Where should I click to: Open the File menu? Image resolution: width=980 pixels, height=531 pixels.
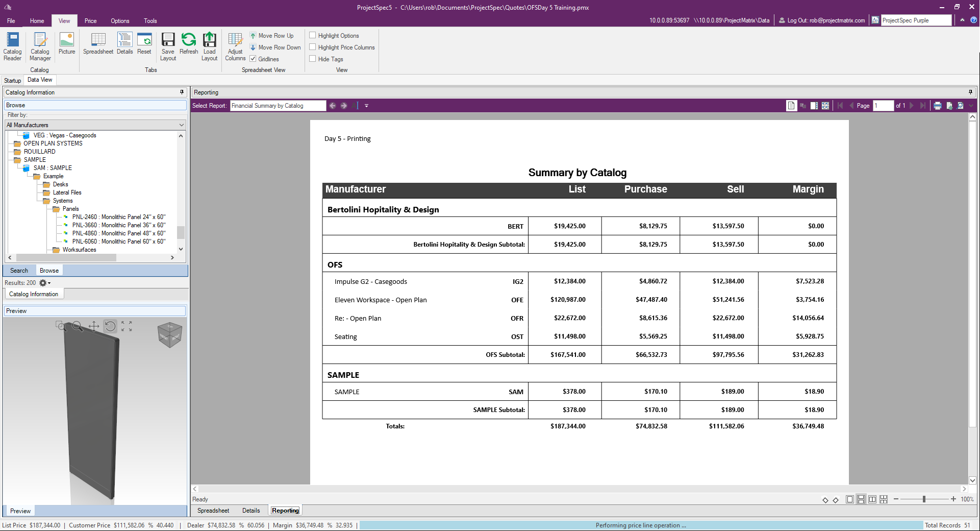pyautogui.click(x=11, y=21)
